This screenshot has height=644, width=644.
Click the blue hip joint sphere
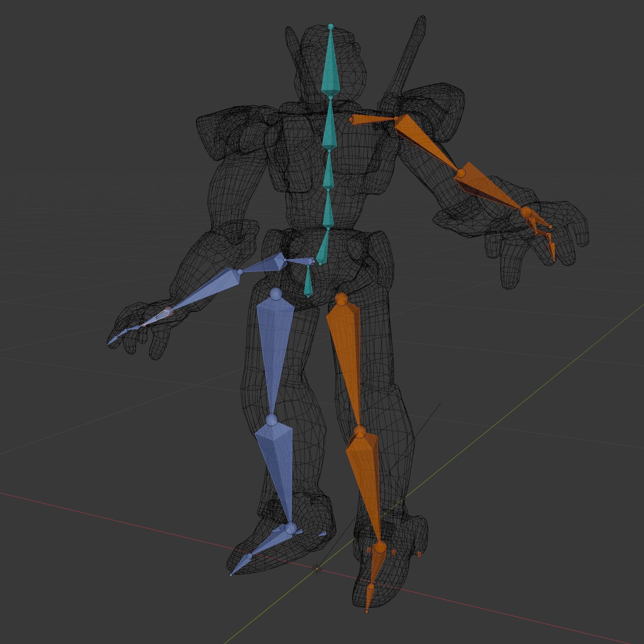[x=276, y=293]
